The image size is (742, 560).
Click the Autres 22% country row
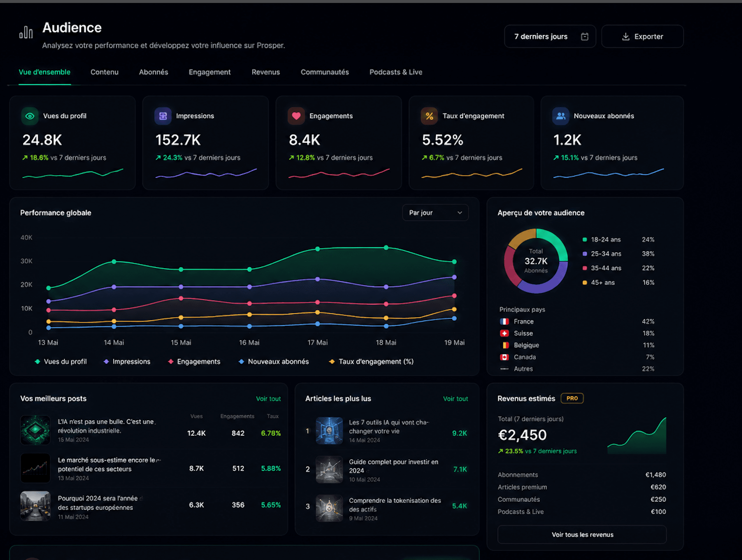[577, 369]
